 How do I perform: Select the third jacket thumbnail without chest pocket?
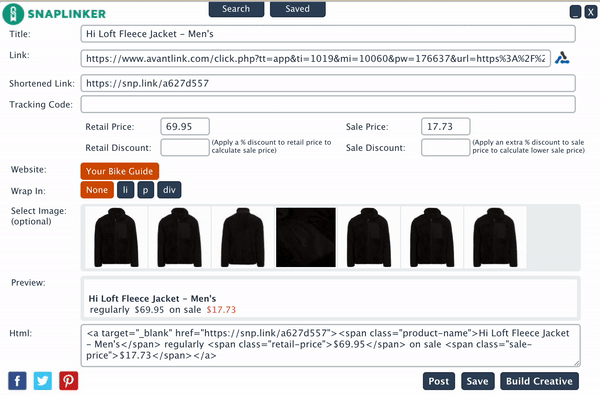pos(243,237)
